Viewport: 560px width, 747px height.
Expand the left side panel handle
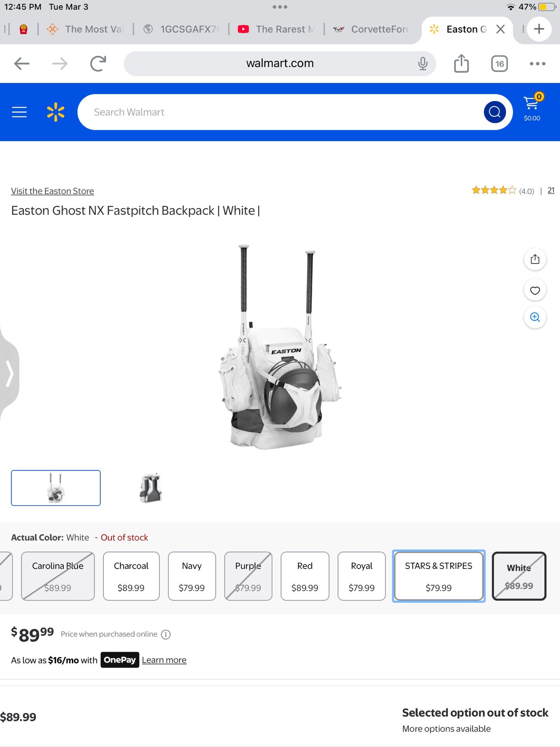pos(9,373)
